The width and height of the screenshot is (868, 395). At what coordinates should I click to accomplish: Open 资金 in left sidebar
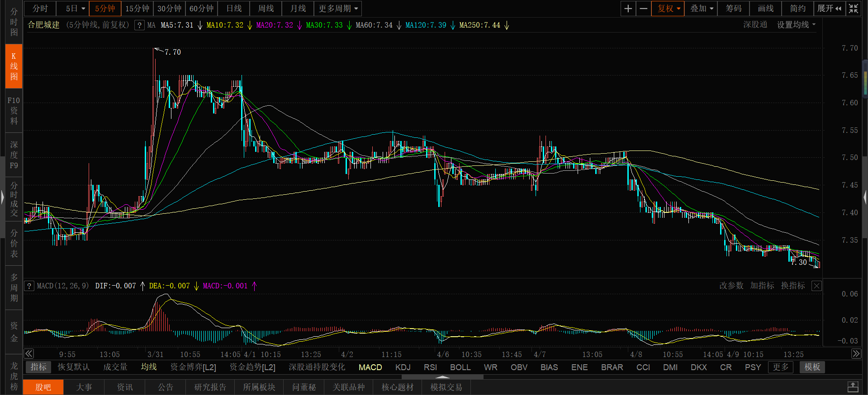point(14,332)
